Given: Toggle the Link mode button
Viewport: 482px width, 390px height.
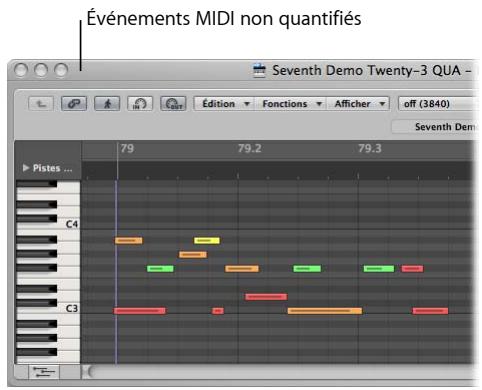Looking at the screenshot, I should click(x=74, y=104).
